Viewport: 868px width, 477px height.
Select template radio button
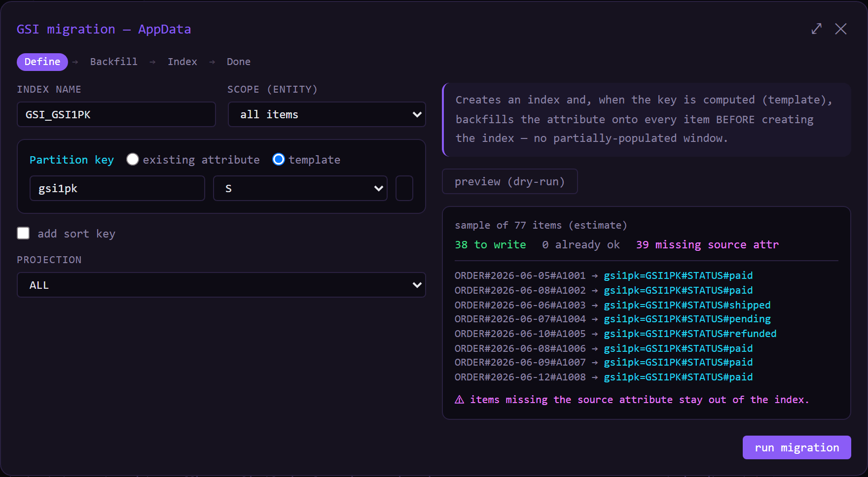(279, 159)
